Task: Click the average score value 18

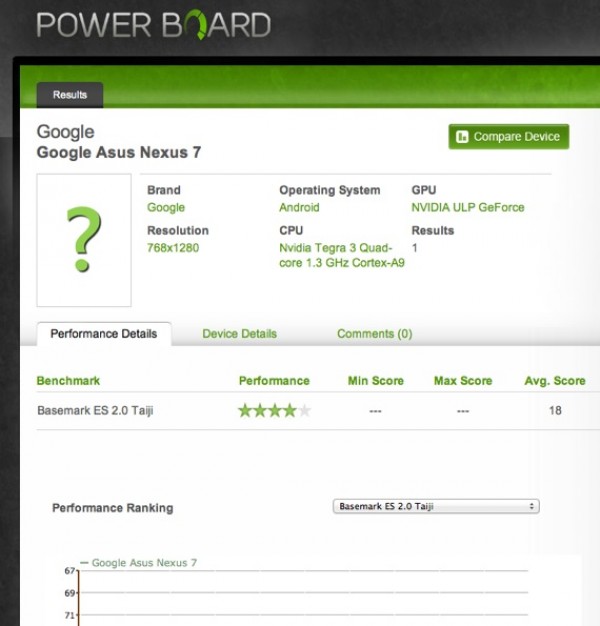Action: click(x=555, y=410)
